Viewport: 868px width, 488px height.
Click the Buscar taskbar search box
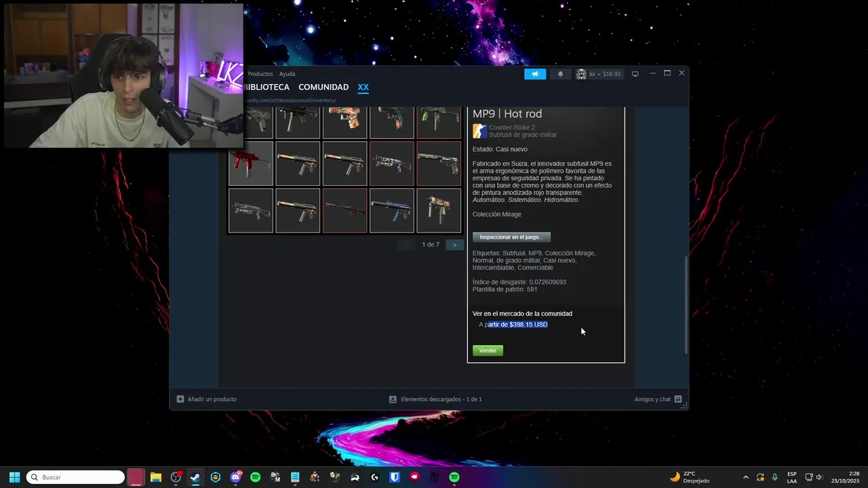75,477
